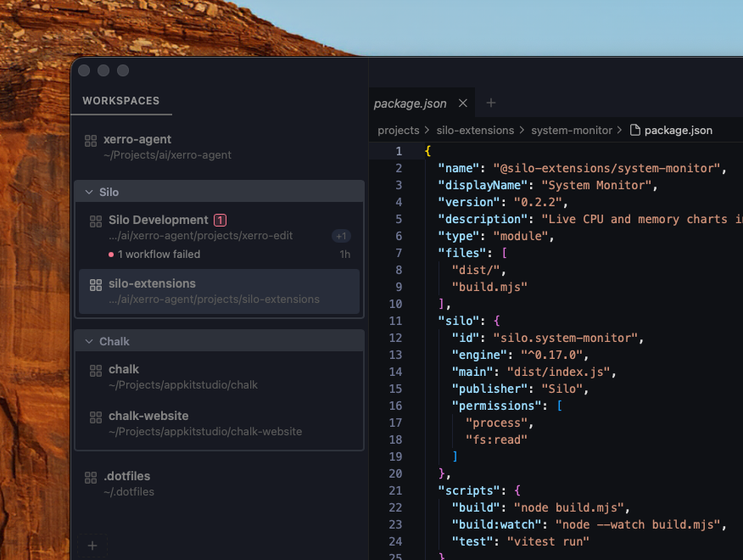This screenshot has width=743, height=560.
Task: Click the chevron after 'projects' breadcrumb
Action: point(427,130)
